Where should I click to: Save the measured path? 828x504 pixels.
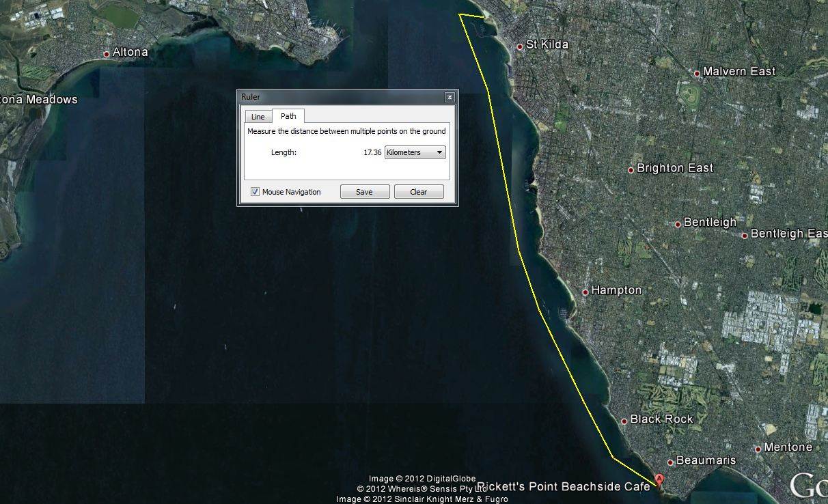[x=364, y=191]
